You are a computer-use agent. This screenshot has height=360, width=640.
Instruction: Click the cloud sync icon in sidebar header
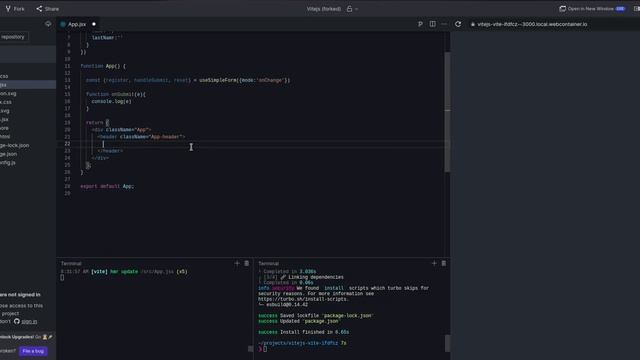point(48,24)
